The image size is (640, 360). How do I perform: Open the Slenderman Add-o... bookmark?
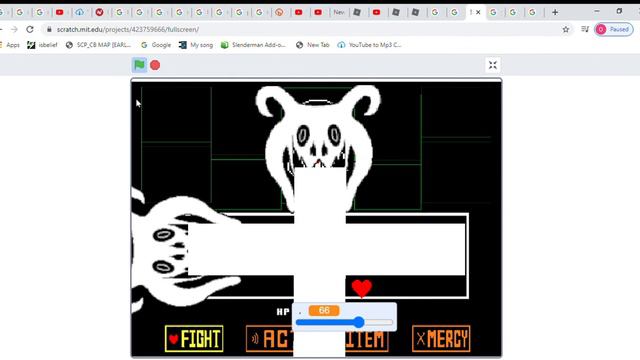(x=253, y=45)
